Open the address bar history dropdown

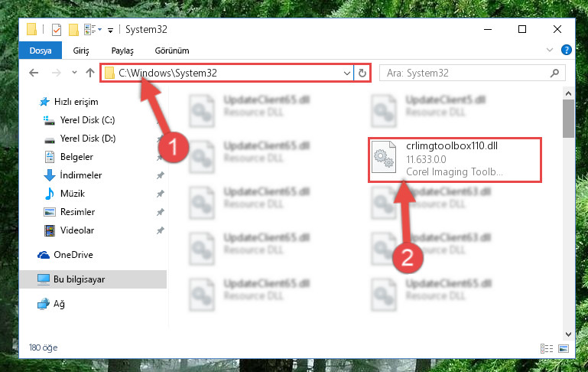347,73
